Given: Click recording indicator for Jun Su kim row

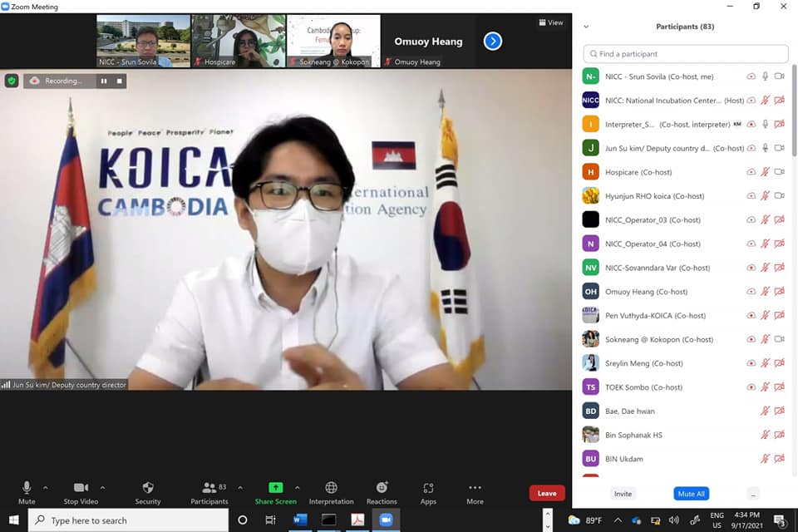Looking at the screenshot, I should (751, 148).
